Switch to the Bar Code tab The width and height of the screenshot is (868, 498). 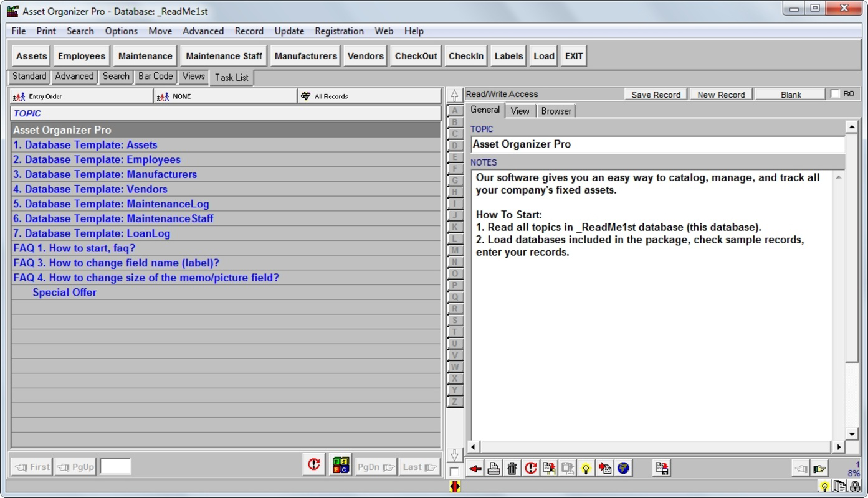(156, 77)
